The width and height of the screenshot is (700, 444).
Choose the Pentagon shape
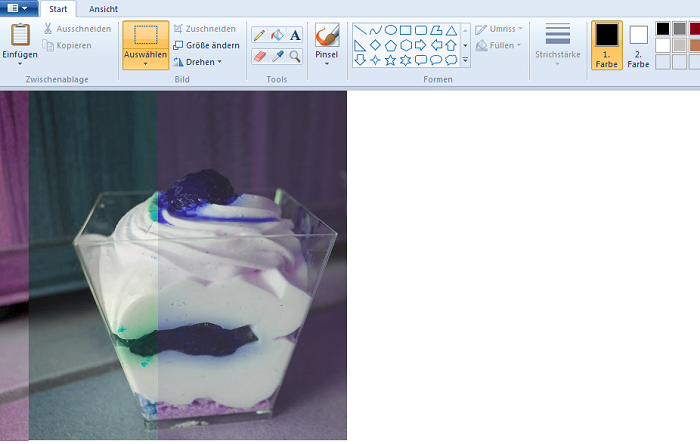click(x=391, y=45)
